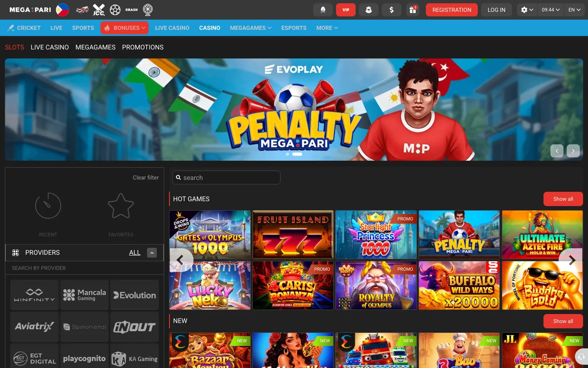Filter by the Evolution provider
The image size is (588, 368).
[135, 295]
